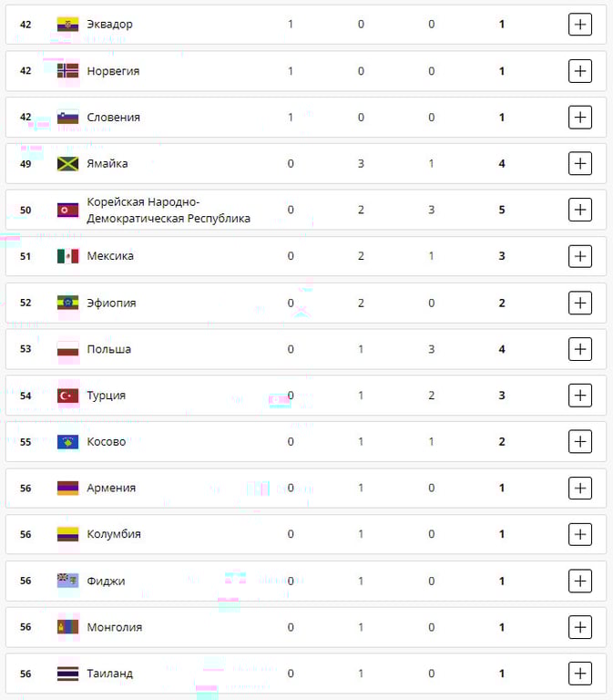Expand the Армения row
Image resolution: width=613 pixels, height=700 pixels.
(x=580, y=488)
